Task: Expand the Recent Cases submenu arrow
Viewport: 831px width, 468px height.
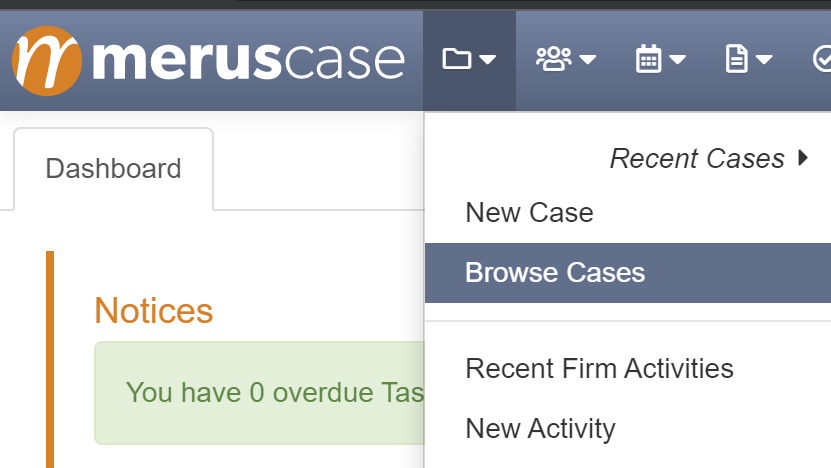Action: pyautogui.click(x=803, y=158)
